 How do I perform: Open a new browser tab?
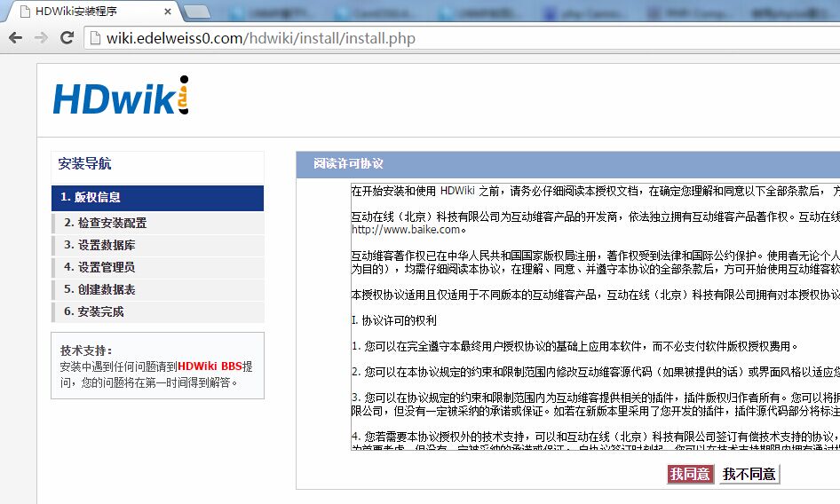[x=196, y=12]
